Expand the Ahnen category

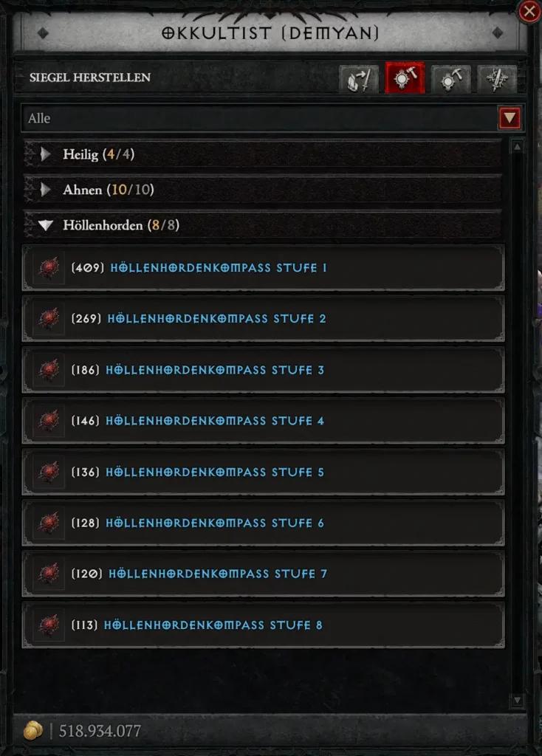[263, 190]
